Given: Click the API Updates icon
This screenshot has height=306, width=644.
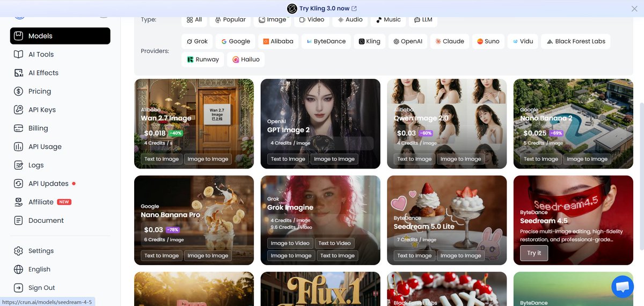Looking at the screenshot, I should click(19, 184).
